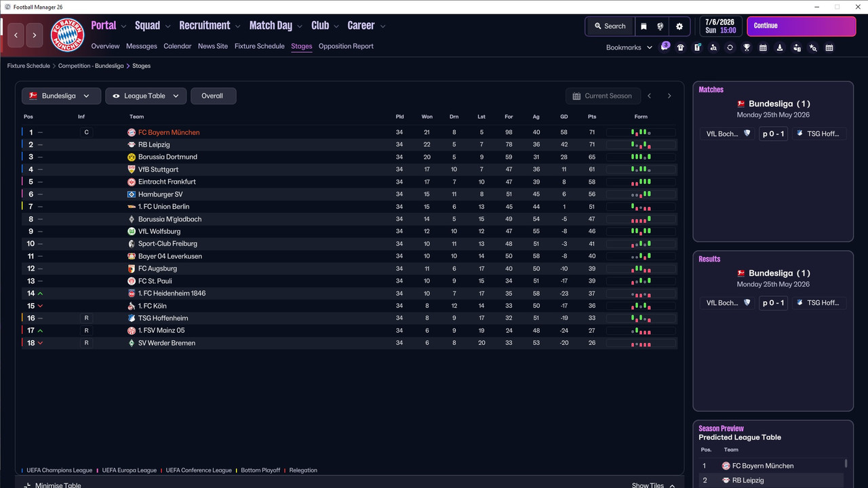Click the VfL Wolfsburg crest in the table
The height and width of the screenshot is (488, 868).
[132, 232]
